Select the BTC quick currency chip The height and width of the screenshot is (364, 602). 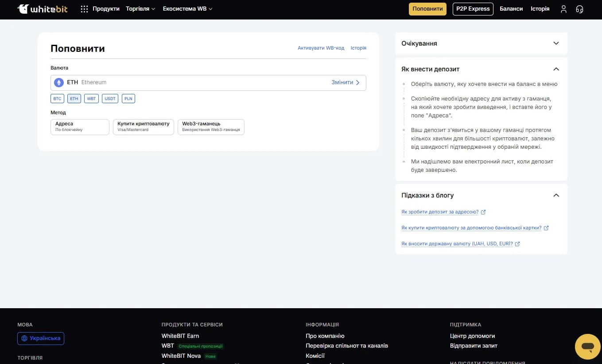click(x=58, y=99)
